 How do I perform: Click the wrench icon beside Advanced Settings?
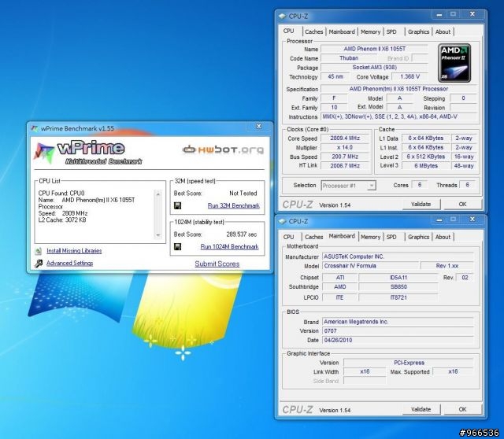pyautogui.click(x=39, y=264)
